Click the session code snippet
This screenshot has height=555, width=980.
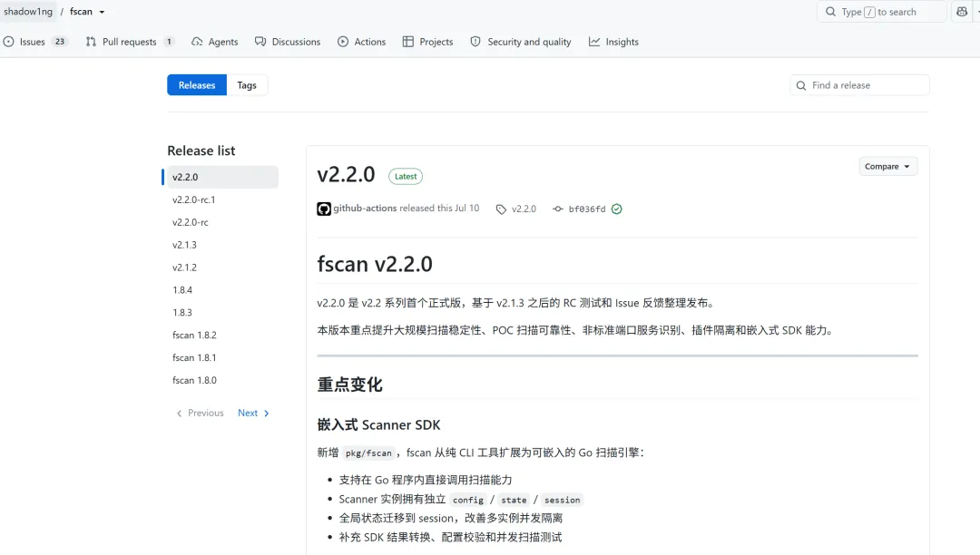562,500
